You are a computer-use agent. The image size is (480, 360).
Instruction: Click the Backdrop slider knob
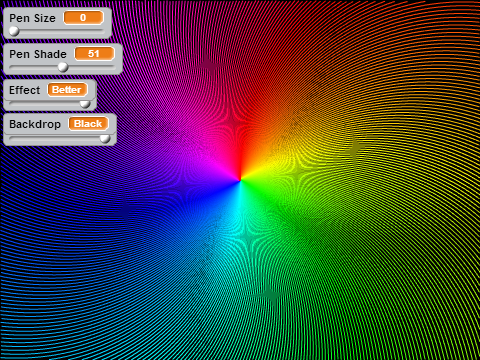(x=105, y=138)
